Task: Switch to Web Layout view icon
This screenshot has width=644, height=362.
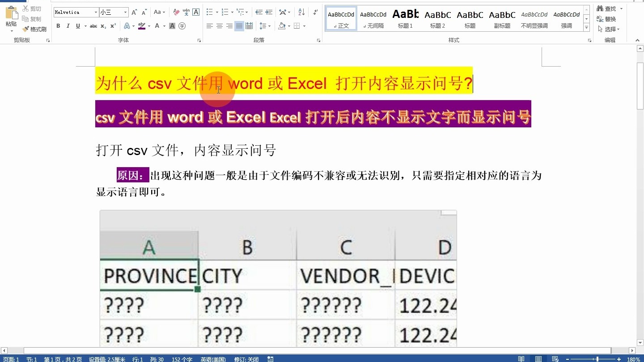Action: 555,359
